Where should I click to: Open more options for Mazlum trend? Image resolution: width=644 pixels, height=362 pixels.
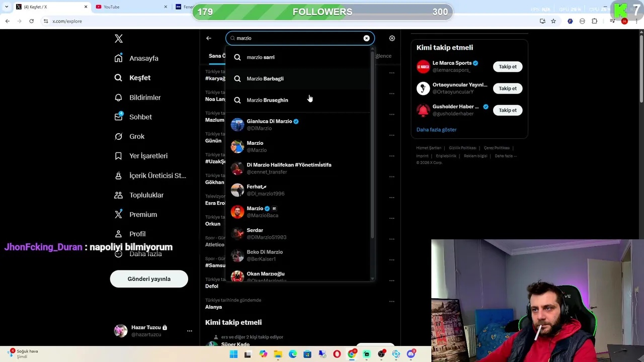[392, 114]
